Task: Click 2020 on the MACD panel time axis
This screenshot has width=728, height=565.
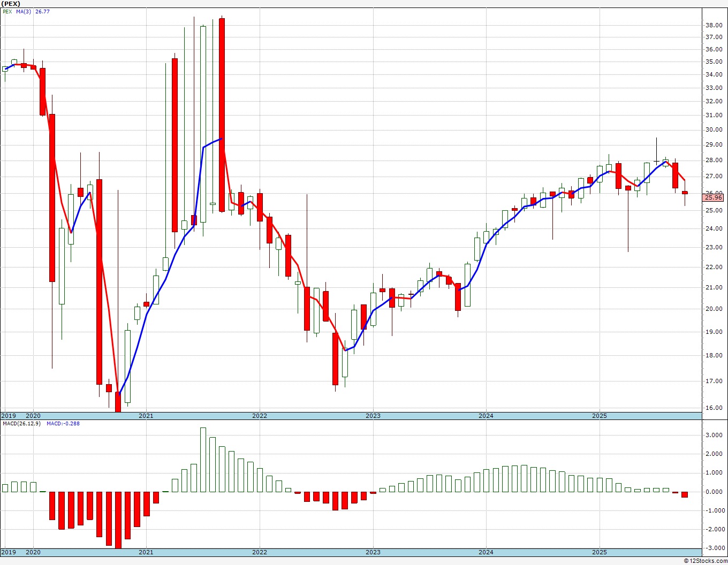Action: coord(33,552)
